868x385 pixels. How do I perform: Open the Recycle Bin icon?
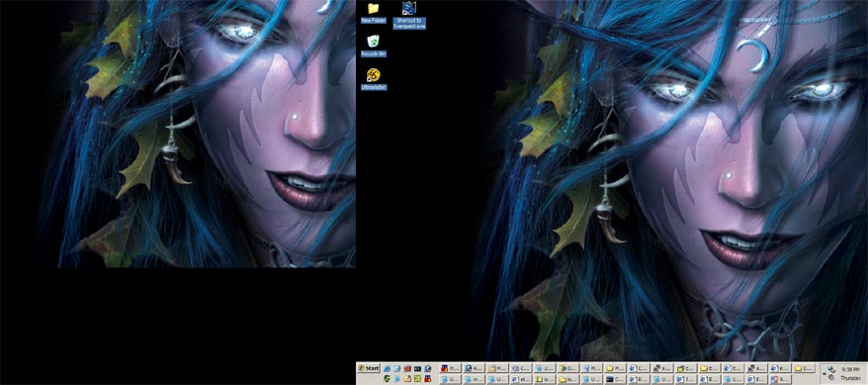[x=374, y=46]
